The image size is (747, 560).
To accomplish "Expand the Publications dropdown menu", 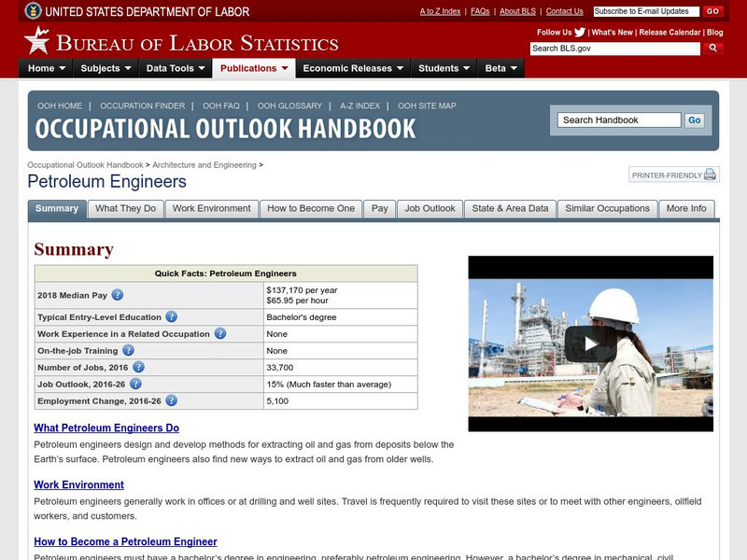I will point(251,67).
